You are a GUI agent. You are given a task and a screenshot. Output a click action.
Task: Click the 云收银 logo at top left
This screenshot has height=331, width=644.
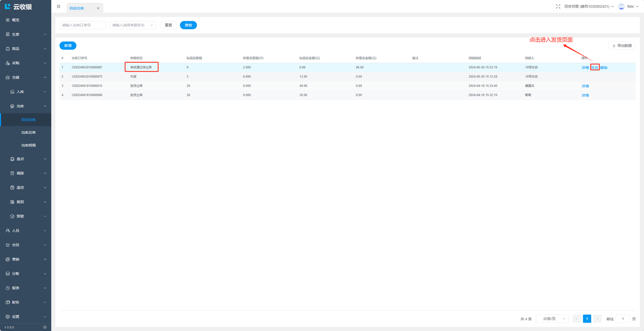[x=19, y=7]
